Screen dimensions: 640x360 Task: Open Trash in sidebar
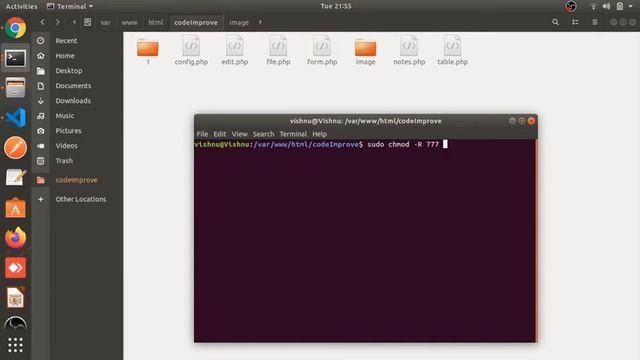pos(64,161)
